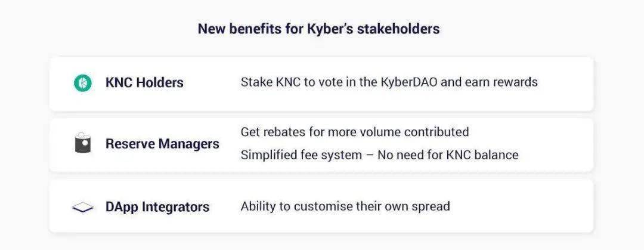
Task: Click the Simplified fee system text
Action: 379,155
